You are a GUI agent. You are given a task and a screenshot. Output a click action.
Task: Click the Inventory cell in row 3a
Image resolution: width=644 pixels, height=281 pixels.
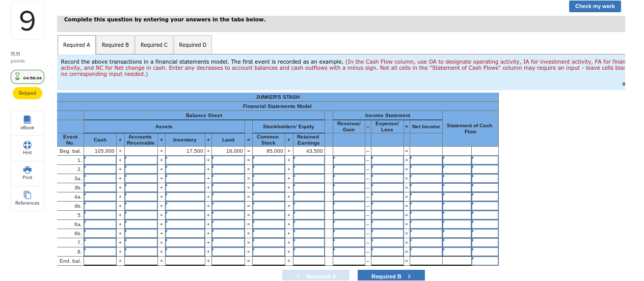(185, 179)
